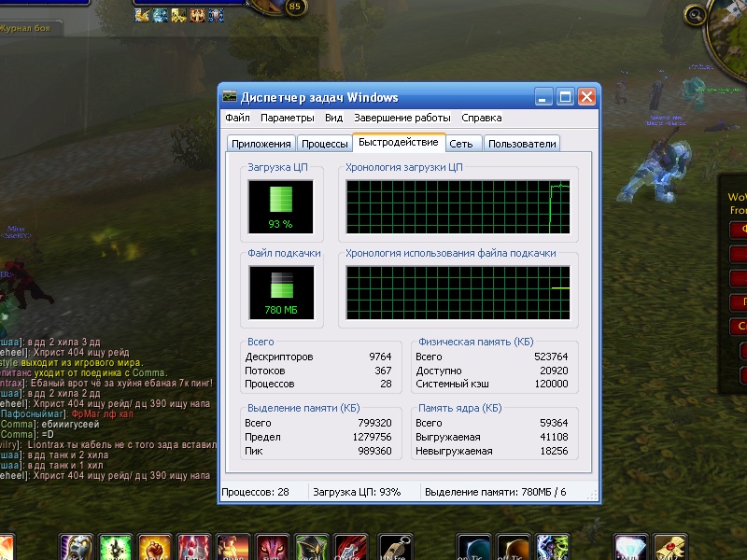Viewport: 747px width, 560px height.
Task: Click the level 85 badge on portrait
Action: (x=295, y=7)
